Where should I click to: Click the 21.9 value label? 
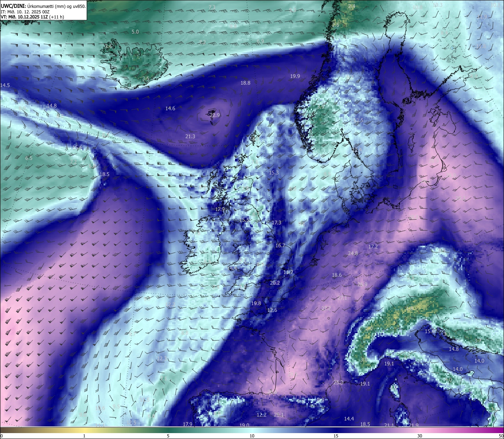coord(413,425)
